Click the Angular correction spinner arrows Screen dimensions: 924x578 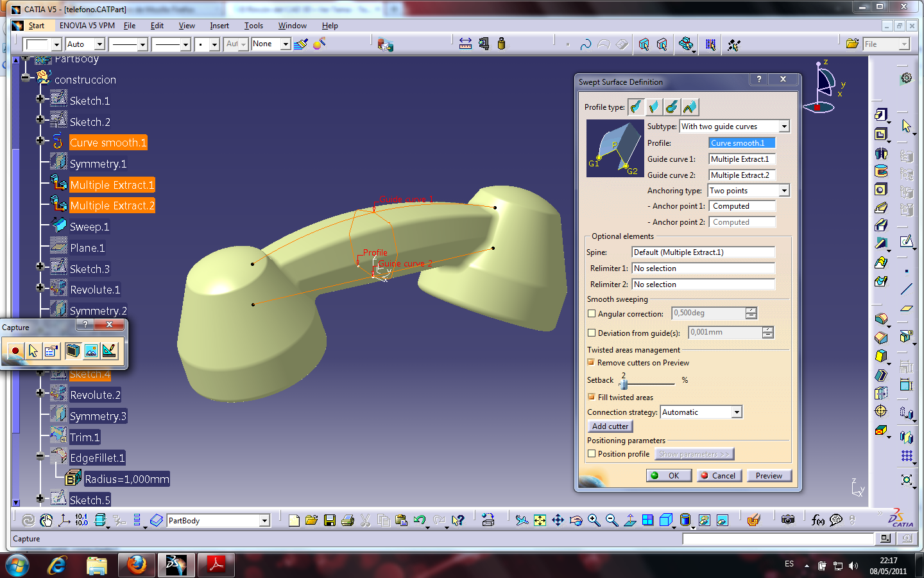coord(751,313)
